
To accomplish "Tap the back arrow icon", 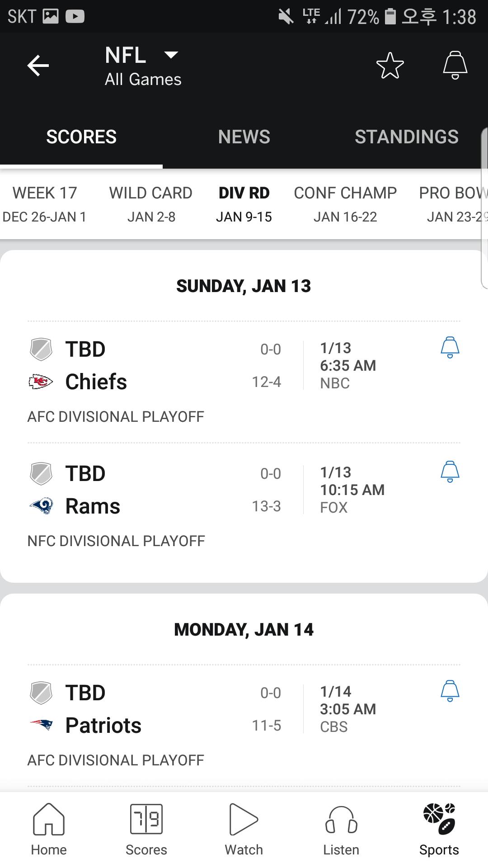I will (x=38, y=66).
